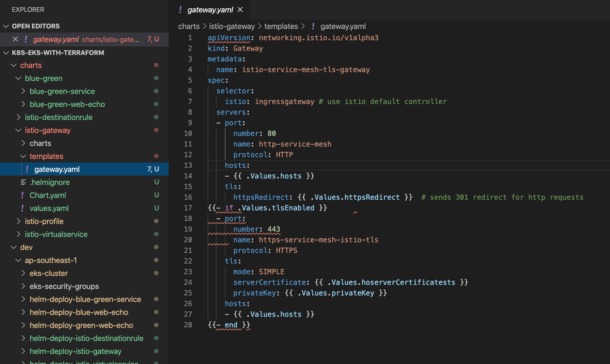Click the git status dot beside istio-gateway folder
610x364 pixels.
click(156, 130)
